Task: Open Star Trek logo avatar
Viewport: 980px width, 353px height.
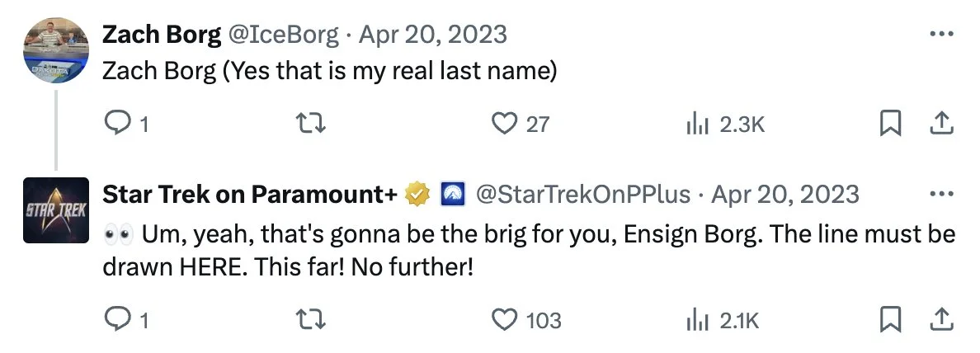Action: tap(55, 209)
